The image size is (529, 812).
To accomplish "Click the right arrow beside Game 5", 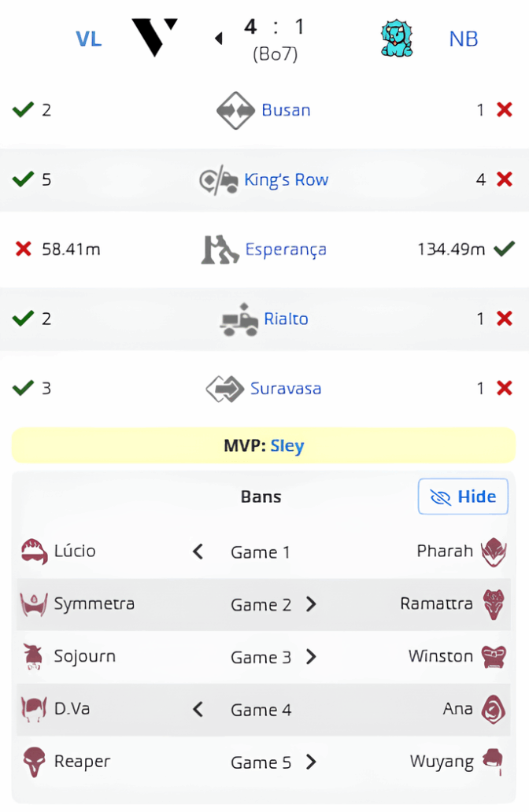I will 311,762.
